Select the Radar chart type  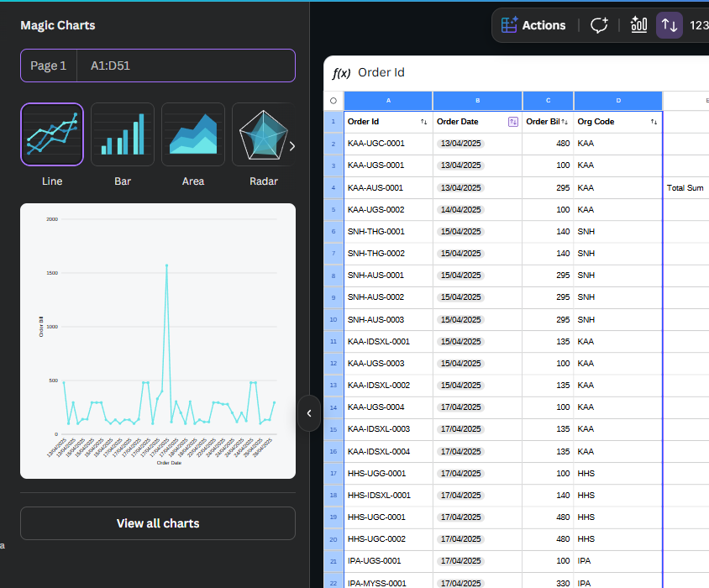(x=263, y=134)
